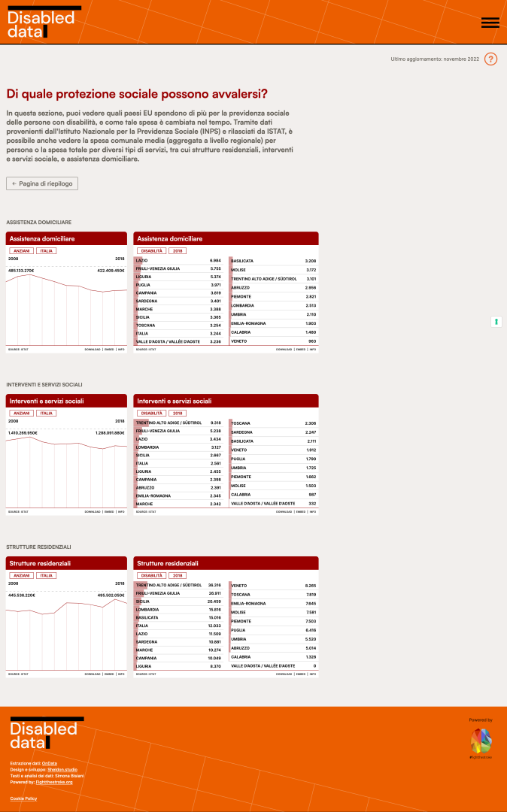
Task: Click Embed under Interventi e servizi sociali table
Action: coord(300,512)
